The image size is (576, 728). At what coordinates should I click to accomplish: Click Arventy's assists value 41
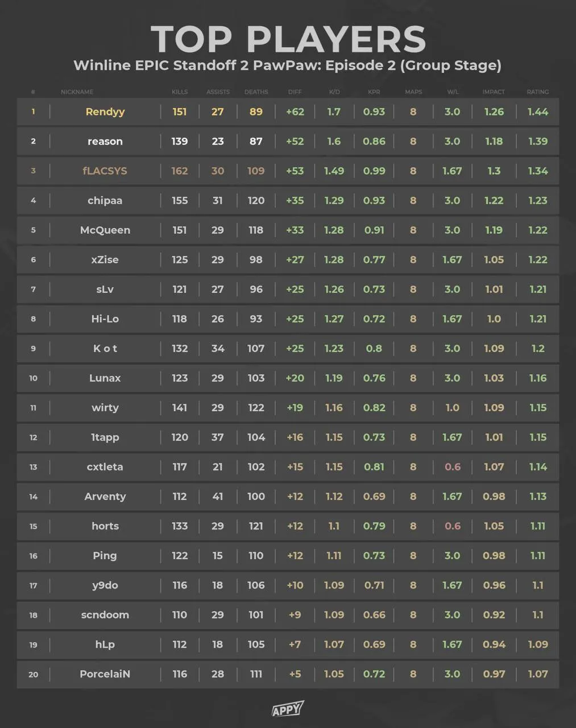click(218, 497)
